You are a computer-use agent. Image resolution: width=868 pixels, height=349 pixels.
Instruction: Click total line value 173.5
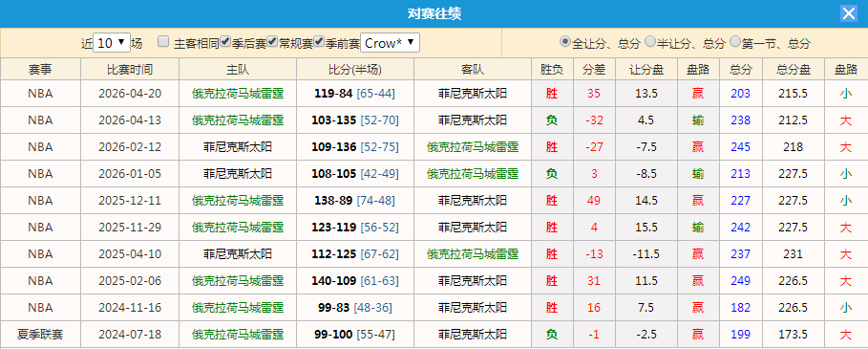click(x=794, y=334)
